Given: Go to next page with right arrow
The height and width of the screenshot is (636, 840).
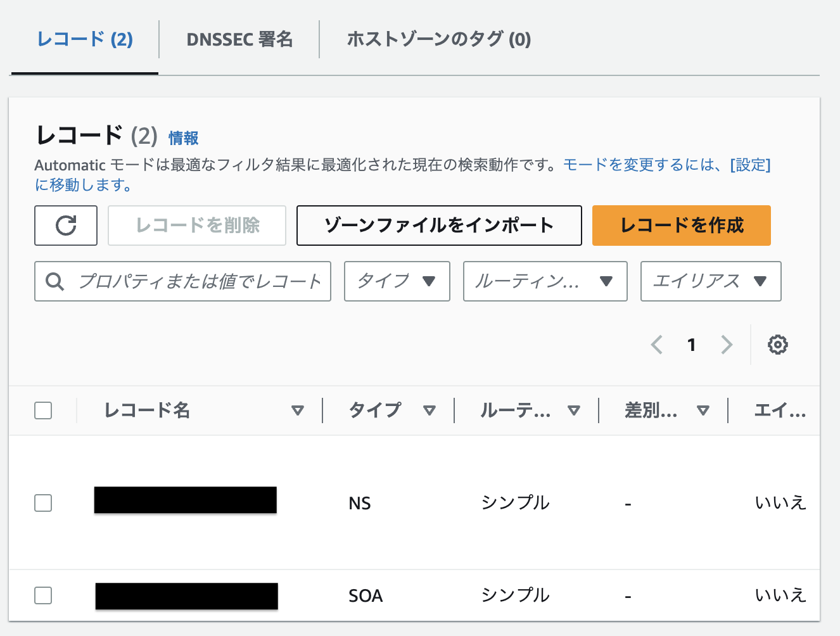Looking at the screenshot, I should tap(727, 345).
